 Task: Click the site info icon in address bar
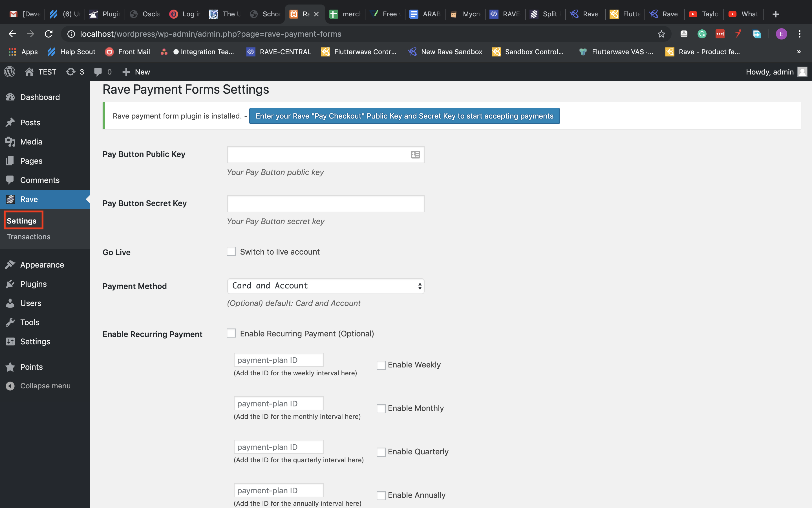[71, 34]
